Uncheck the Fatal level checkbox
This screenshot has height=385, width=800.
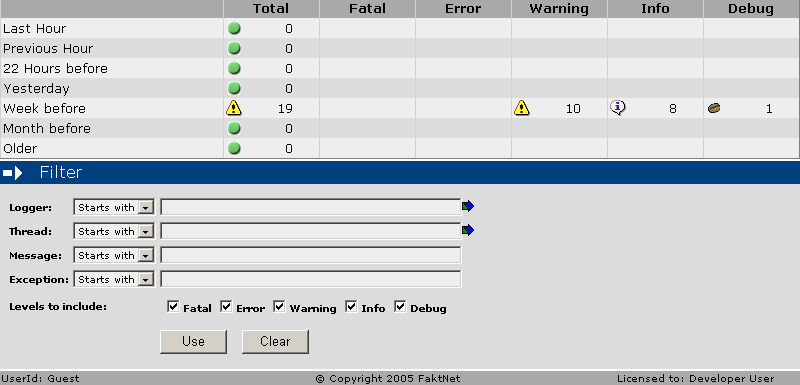coord(173,306)
